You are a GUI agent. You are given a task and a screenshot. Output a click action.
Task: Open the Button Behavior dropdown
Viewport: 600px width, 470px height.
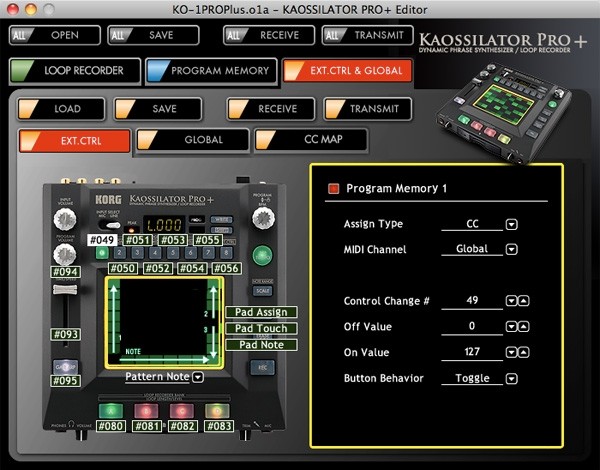(512, 379)
